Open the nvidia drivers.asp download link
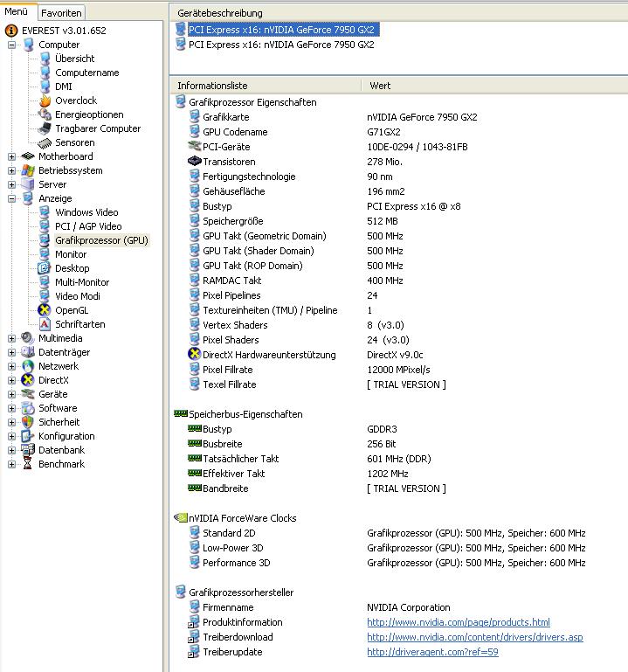Screen dimensions: 628x672 click(x=474, y=637)
